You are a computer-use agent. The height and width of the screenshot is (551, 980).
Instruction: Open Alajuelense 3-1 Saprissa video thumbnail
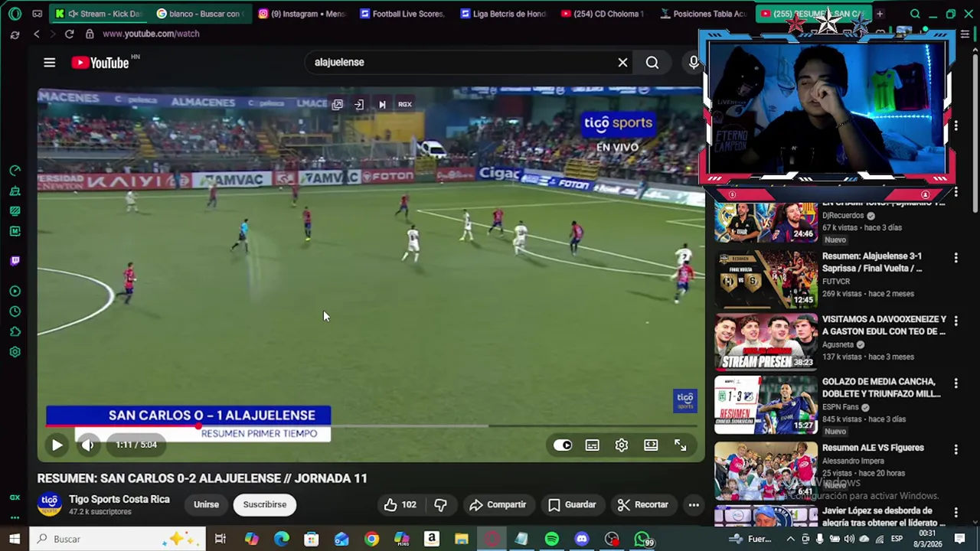coord(766,279)
